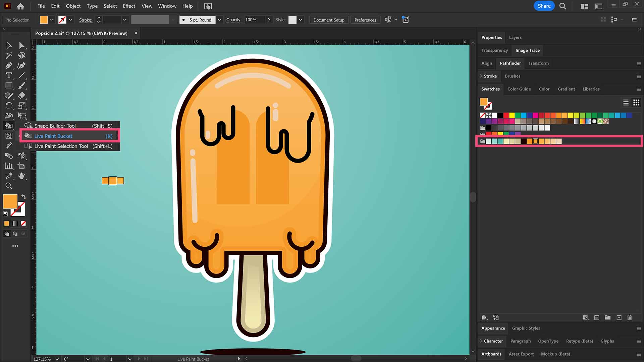Image resolution: width=644 pixels, height=362 pixels.
Task: Open the Style dropdown arrow
Action: click(x=301, y=20)
